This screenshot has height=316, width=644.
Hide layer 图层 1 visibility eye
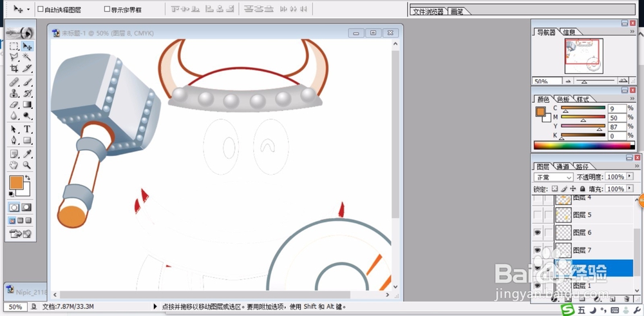(537, 286)
